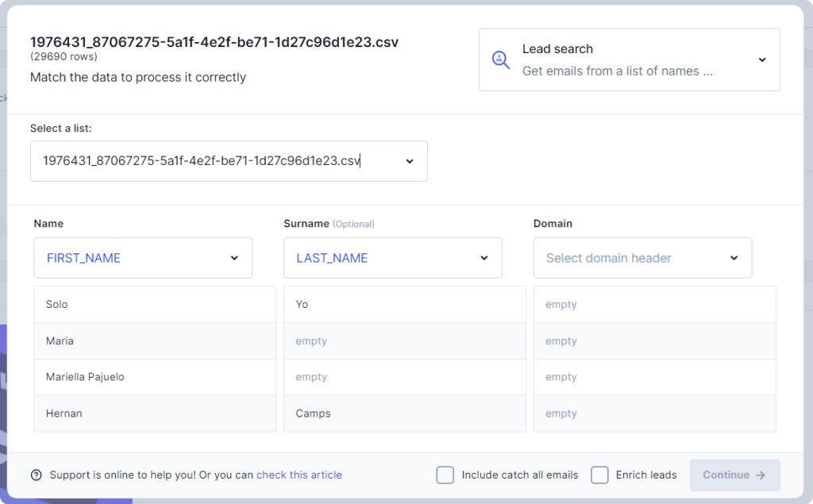Click the Lead search magnifier icon

click(x=501, y=60)
